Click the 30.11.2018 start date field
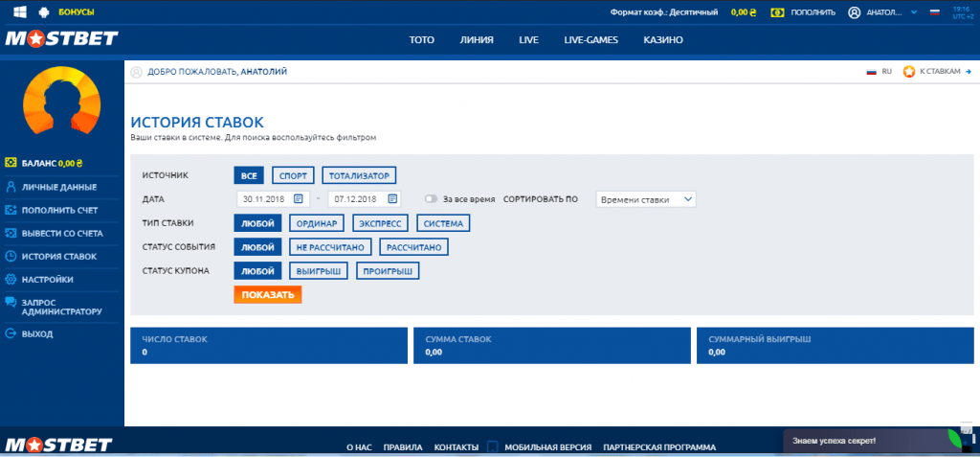980x457 pixels. 273,199
